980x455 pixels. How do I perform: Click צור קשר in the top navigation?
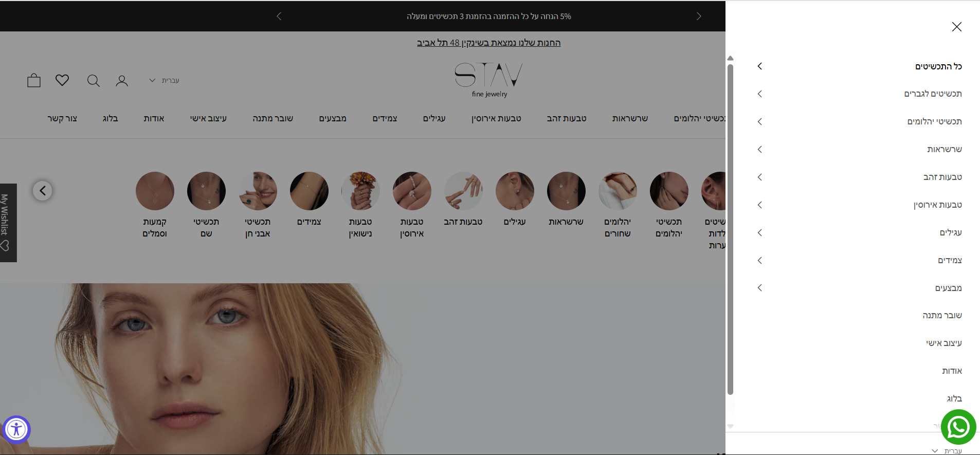coord(62,118)
